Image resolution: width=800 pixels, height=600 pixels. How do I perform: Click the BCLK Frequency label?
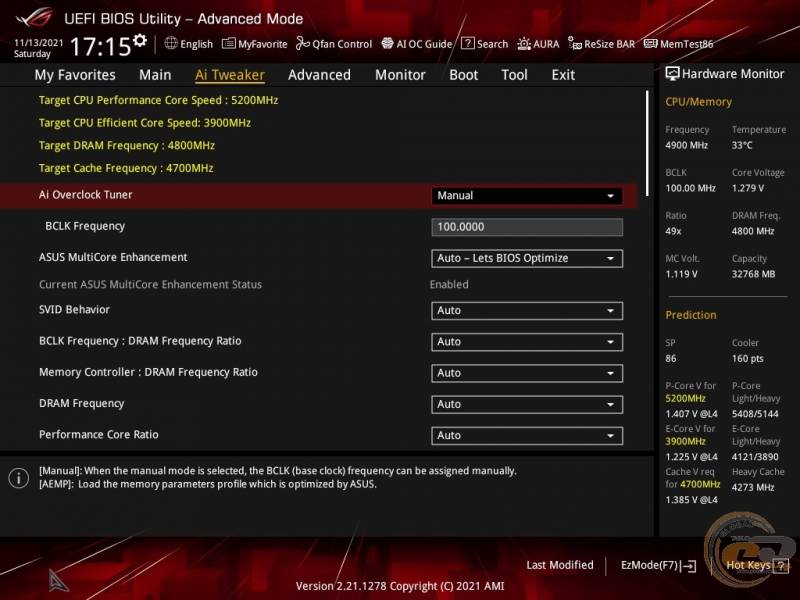[85, 226]
